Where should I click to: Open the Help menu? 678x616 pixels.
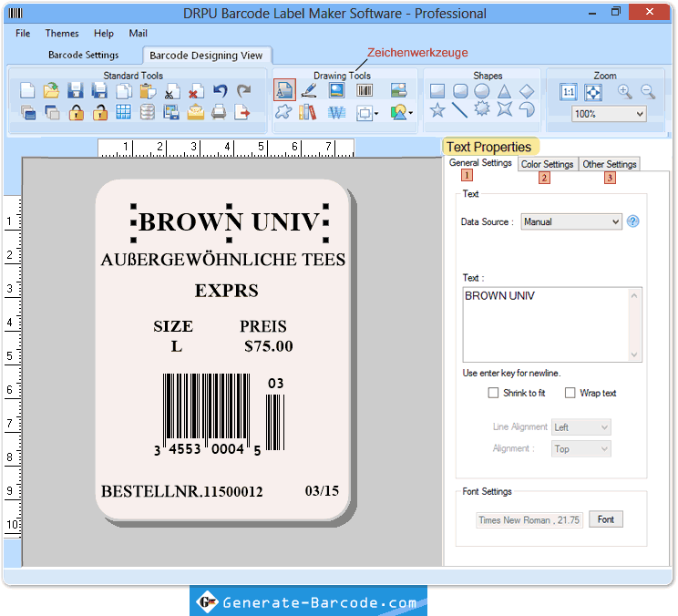104,34
